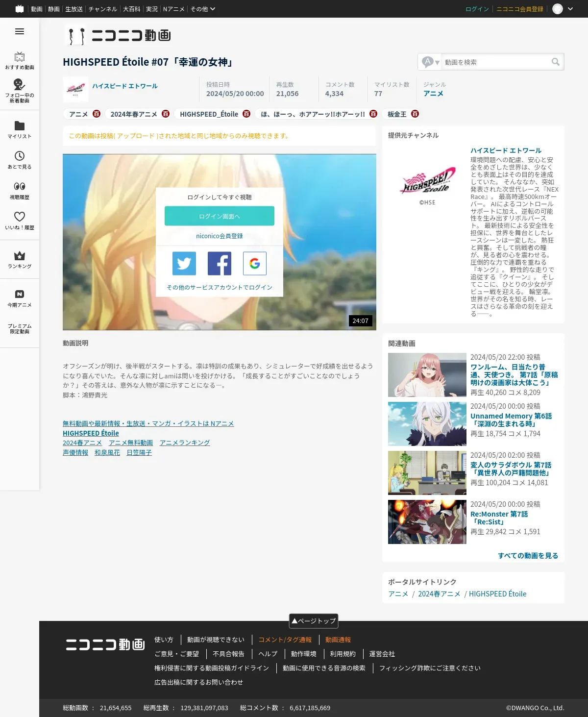Open Re:Monster 第7話 thumbnail
The width and height of the screenshot is (588, 717).
tap(427, 522)
